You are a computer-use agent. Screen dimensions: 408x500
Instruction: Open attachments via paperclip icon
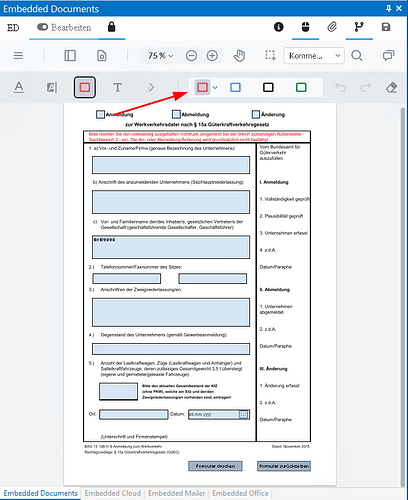coord(332,27)
